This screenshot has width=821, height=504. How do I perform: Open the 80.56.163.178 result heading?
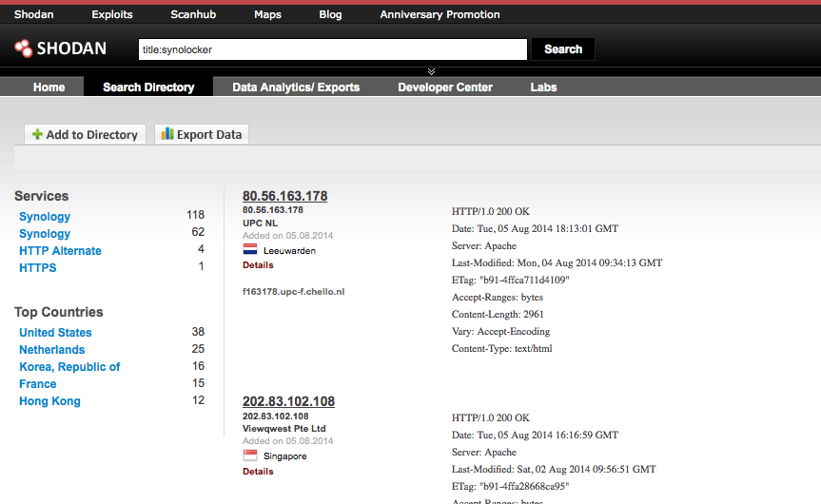pyautogui.click(x=284, y=196)
